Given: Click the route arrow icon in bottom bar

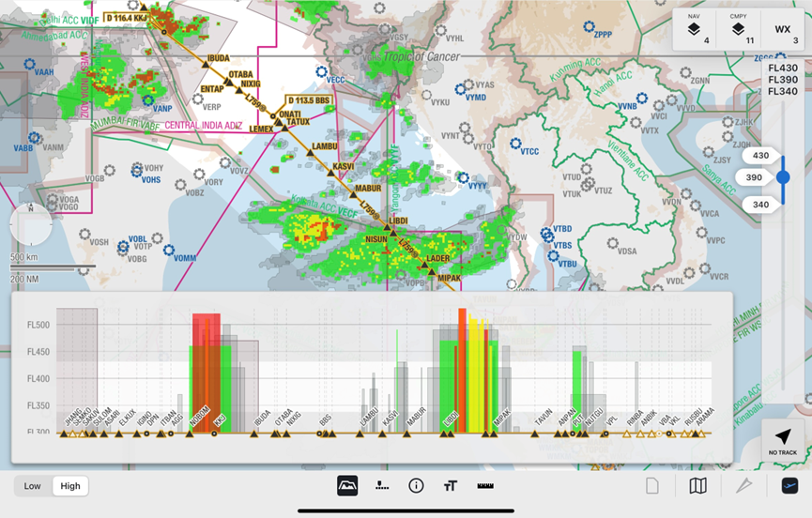Looking at the screenshot, I should [x=743, y=486].
